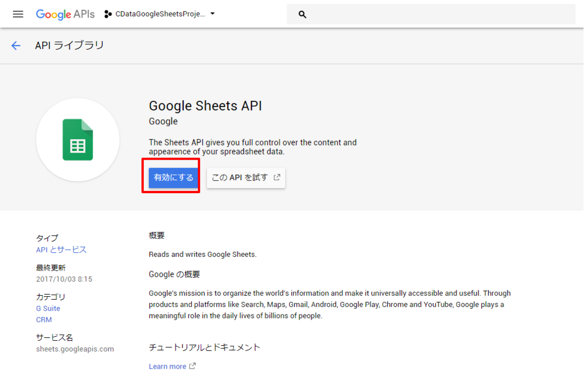Go back using the left arrow
This screenshot has width=584, height=392.
point(16,46)
